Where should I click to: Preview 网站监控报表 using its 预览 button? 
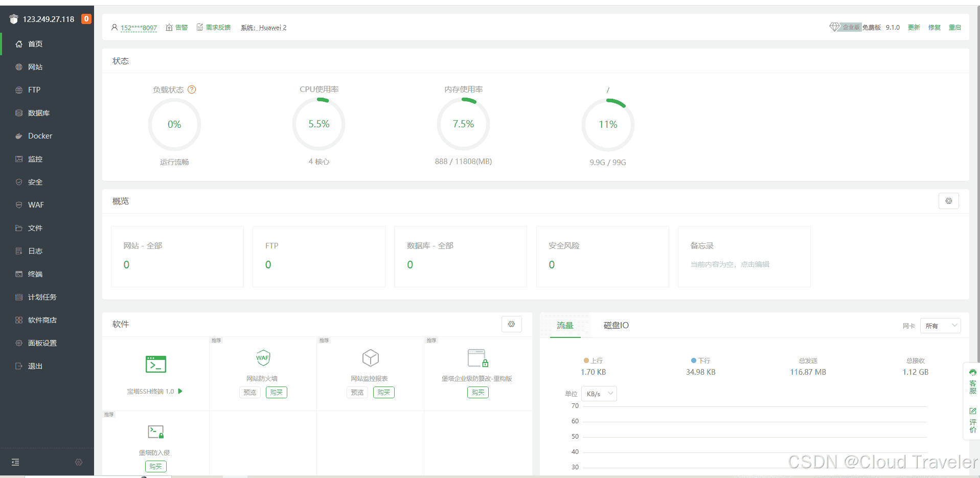[357, 392]
